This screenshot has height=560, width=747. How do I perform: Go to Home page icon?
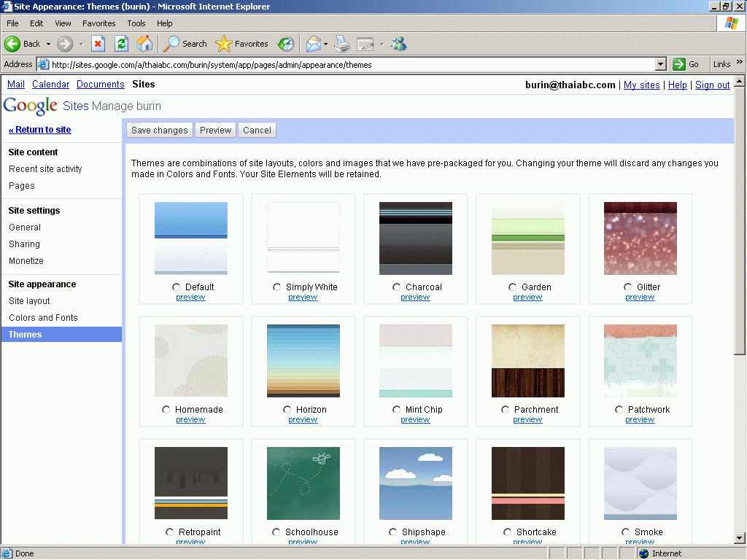tap(144, 44)
